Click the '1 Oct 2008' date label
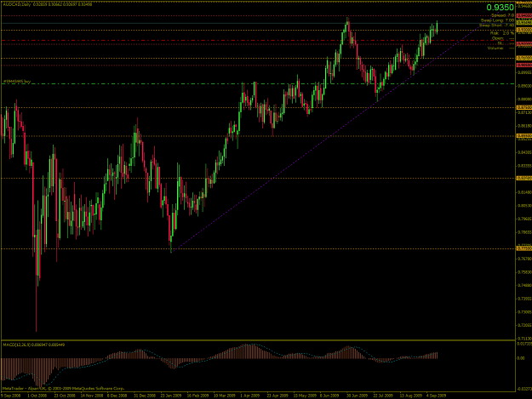This screenshot has width=532, height=399. click(37, 396)
